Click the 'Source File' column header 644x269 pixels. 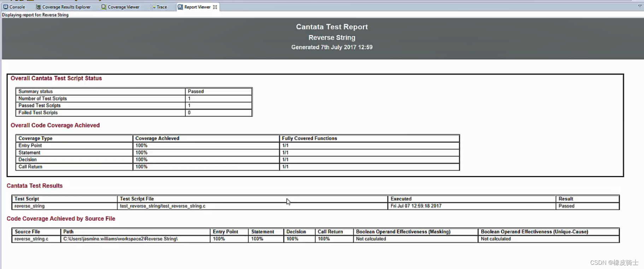[36, 232]
